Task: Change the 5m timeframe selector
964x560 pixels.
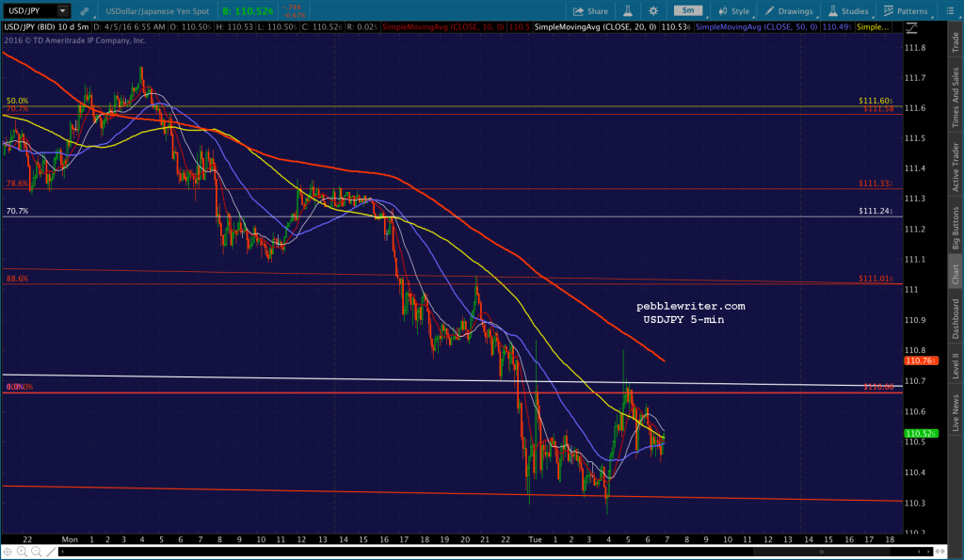Action: coord(688,10)
